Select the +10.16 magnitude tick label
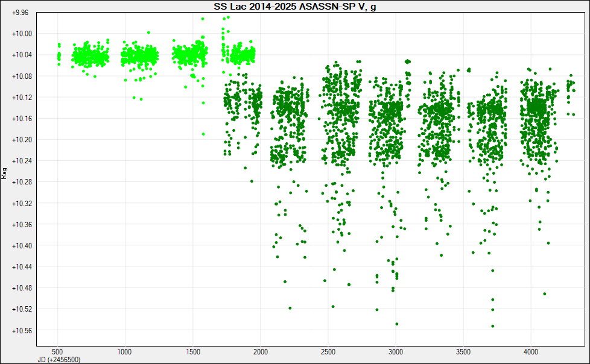The width and height of the screenshot is (590, 364). click(22, 119)
